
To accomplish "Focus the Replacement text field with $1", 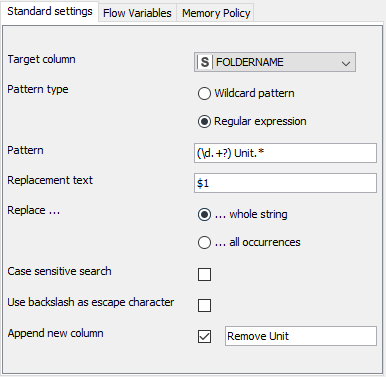I will point(285,183).
